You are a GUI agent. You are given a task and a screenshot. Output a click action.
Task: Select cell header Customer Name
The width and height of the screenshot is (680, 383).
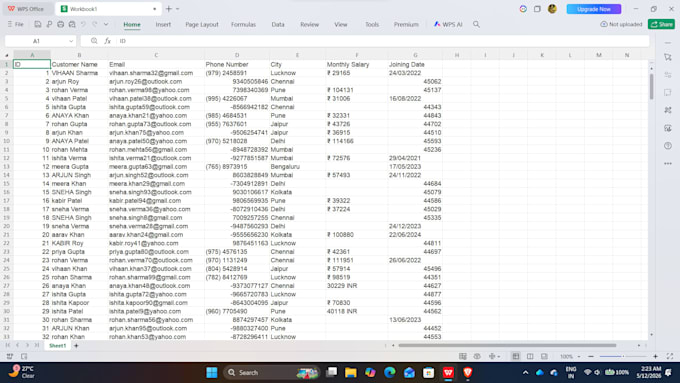click(x=79, y=64)
